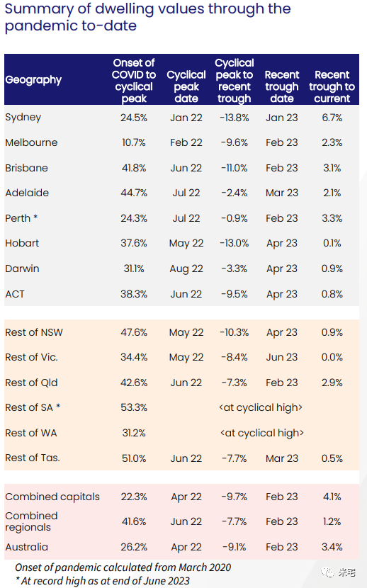Select the Hobart row label
The height and width of the screenshot is (588, 367).
22,243
